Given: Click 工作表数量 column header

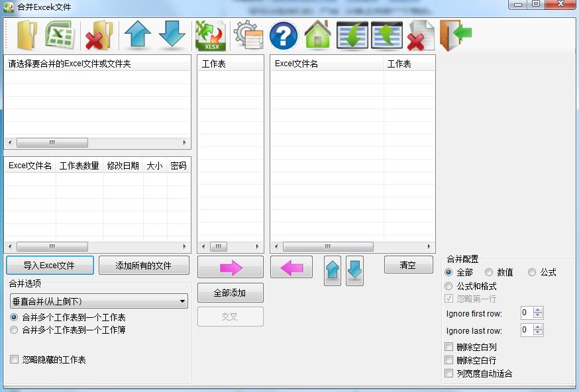Looking at the screenshot, I should (x=79, y=166).
